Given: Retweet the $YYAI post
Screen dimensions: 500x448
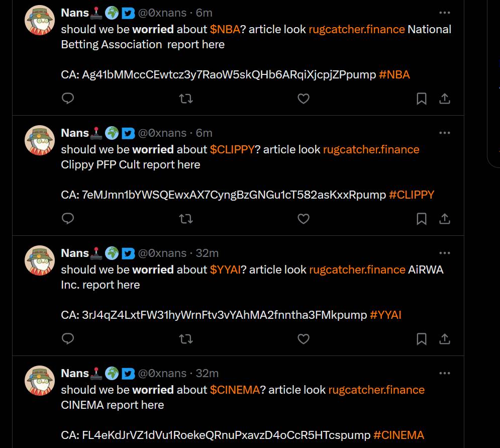Looking at the screenshot, I should pyautogui.click(x=186, y=339).
